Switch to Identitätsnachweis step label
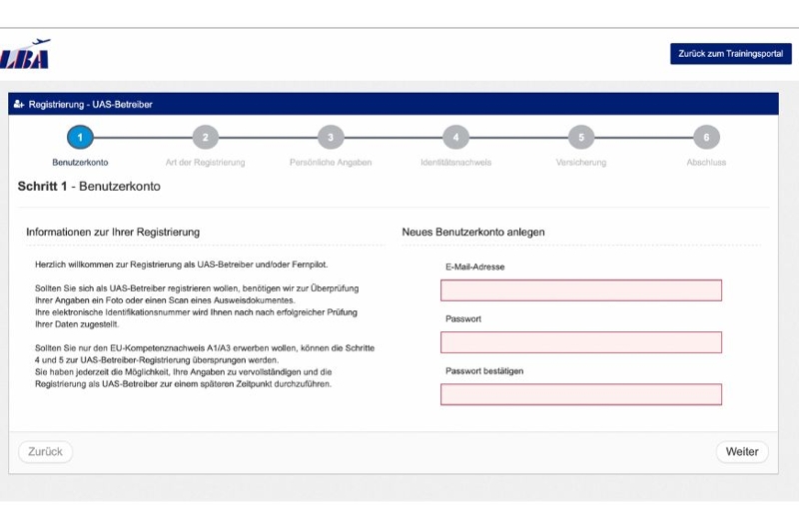The width and height of the screenshot is (799, 532). click(455, 162)
